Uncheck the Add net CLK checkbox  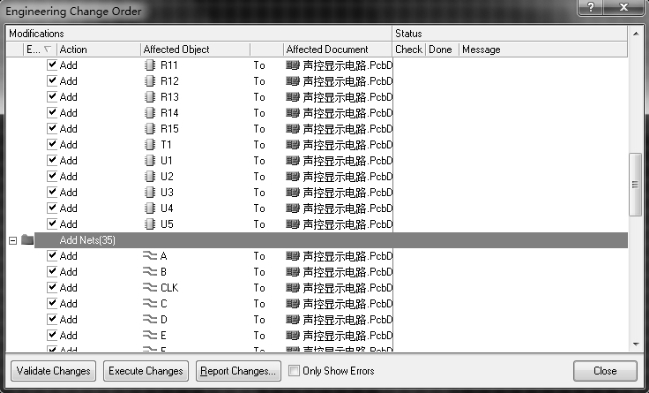pos(52,287)
